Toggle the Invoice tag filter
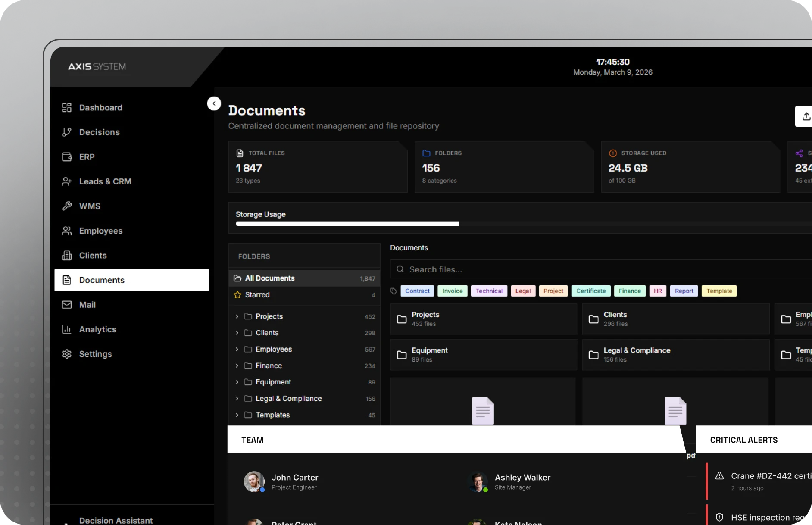Image resolution: width=812 pixels, height=525 pixels. (452, 291)
